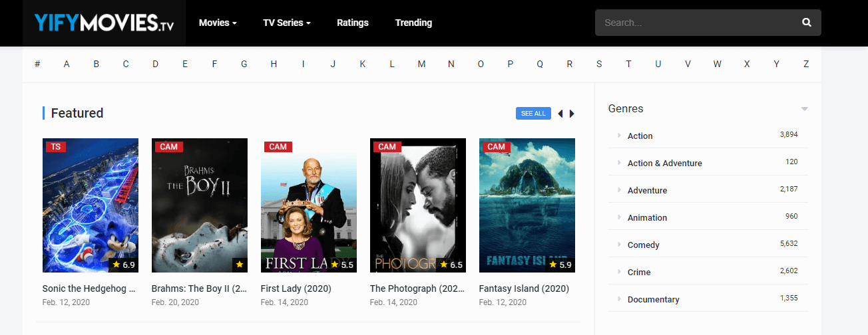This screenshot has height=335, width=868.
Task: Filter titles by letter Y
Action: pyautogui.click(x=777, y=64)
